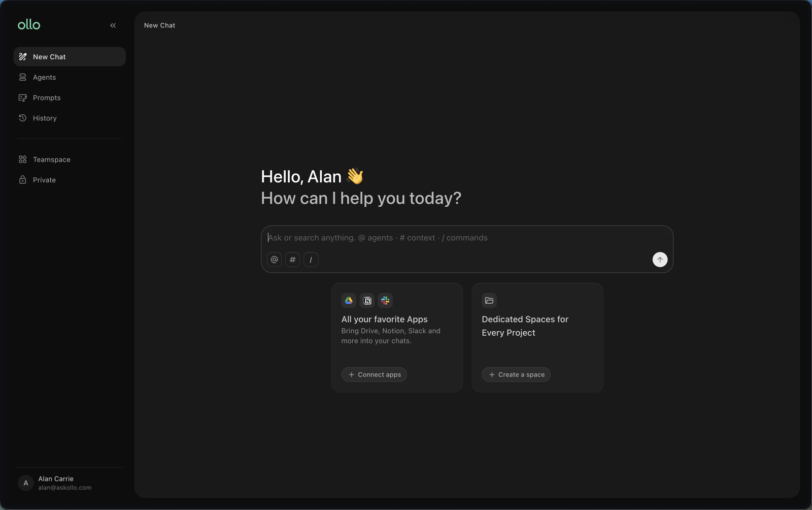Send the message with arrow button

660,260
